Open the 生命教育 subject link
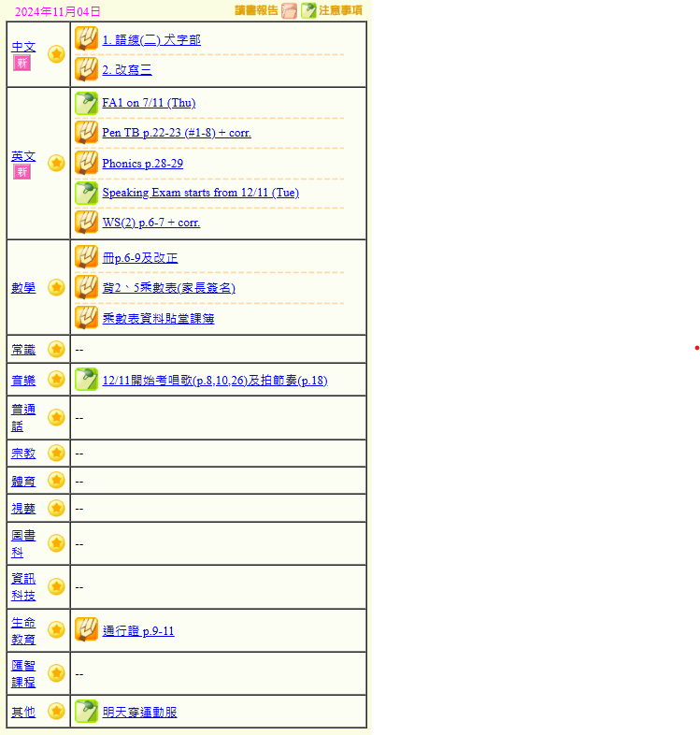Screen dimensions: 700x735 (23, 631)
